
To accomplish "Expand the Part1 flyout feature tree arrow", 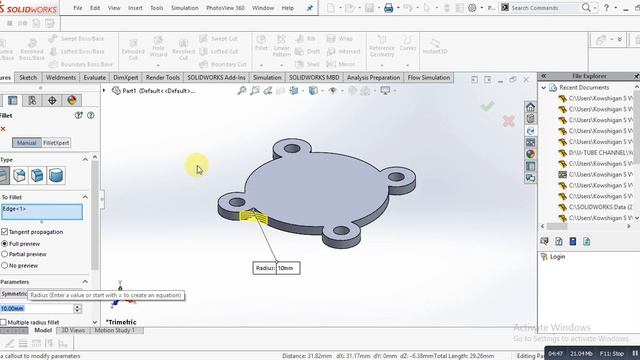I will 104,91.
